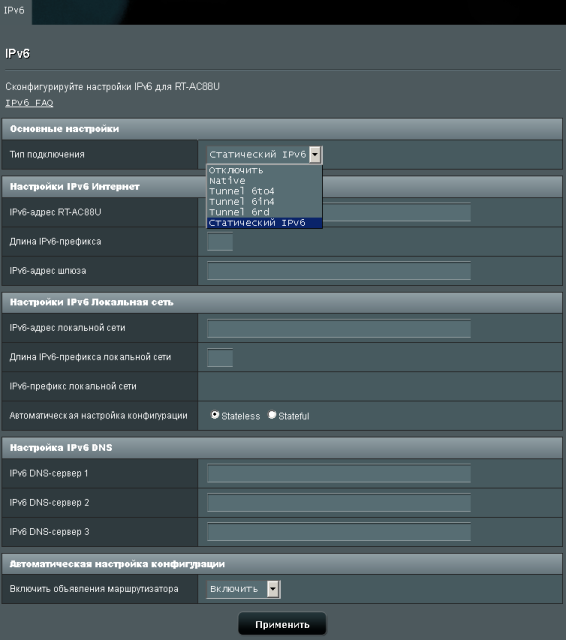Open the IPv6 FAQ link
The height and width of the screenshot is (640, 566).
29,103
